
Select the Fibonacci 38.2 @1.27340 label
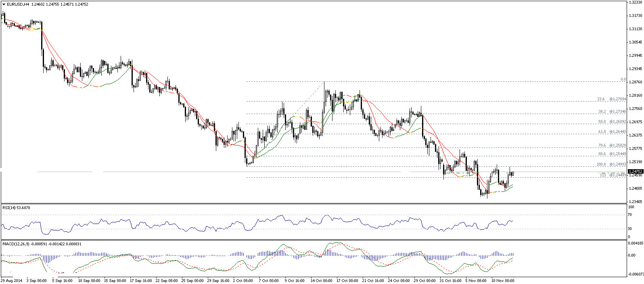point(612,112)
